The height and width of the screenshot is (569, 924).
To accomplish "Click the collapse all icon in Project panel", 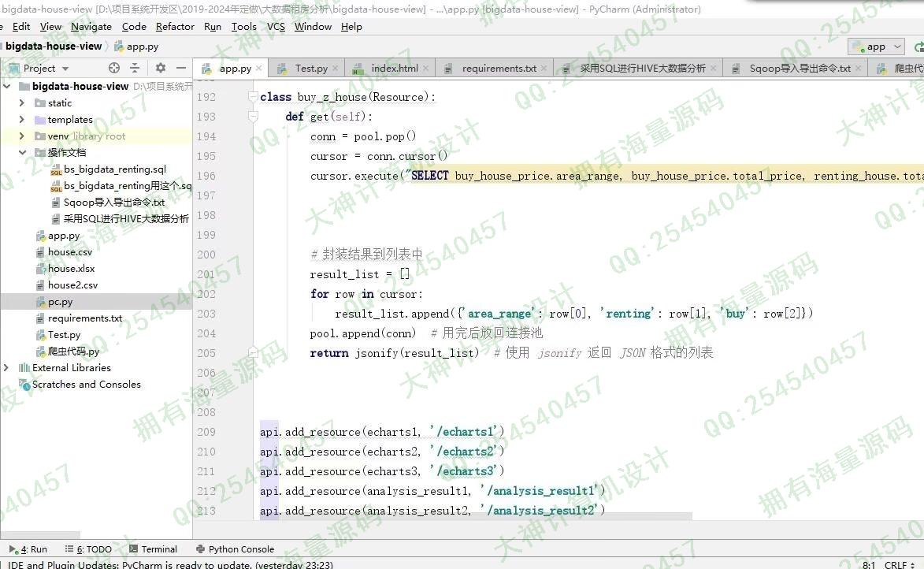I will click(x=135, y=68).
